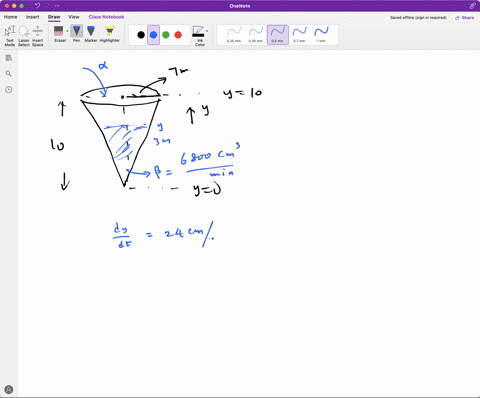Select the 1 mm stroke thickness
Image resolution: width=480 pixels, height=398 pixels.
tap(321, 35)
